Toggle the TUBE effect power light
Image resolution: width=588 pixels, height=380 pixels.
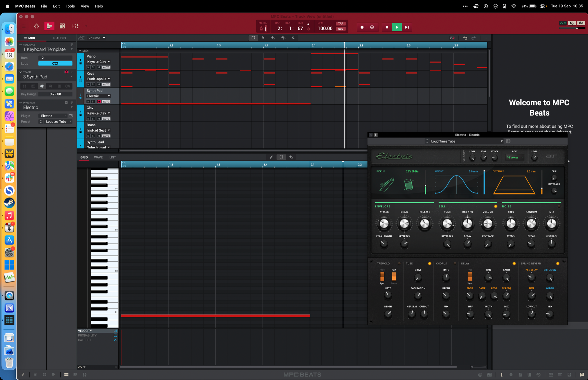430,264
